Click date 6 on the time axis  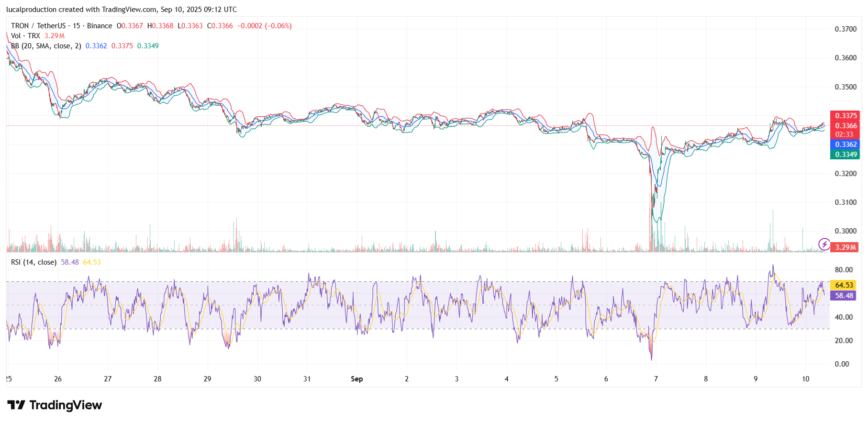click(x=606, y=379)
